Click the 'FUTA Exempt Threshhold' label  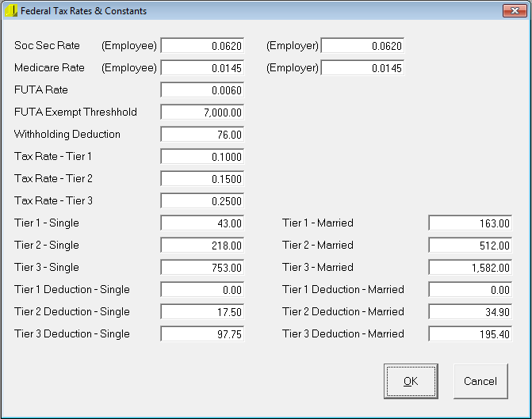[x=75, y=112]
